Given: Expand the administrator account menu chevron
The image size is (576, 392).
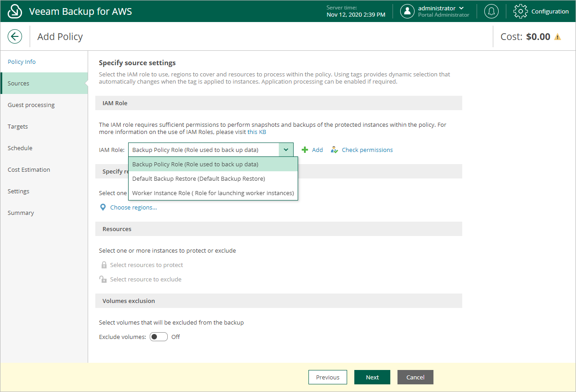Looking at the screenshot, I should point(461,8).
